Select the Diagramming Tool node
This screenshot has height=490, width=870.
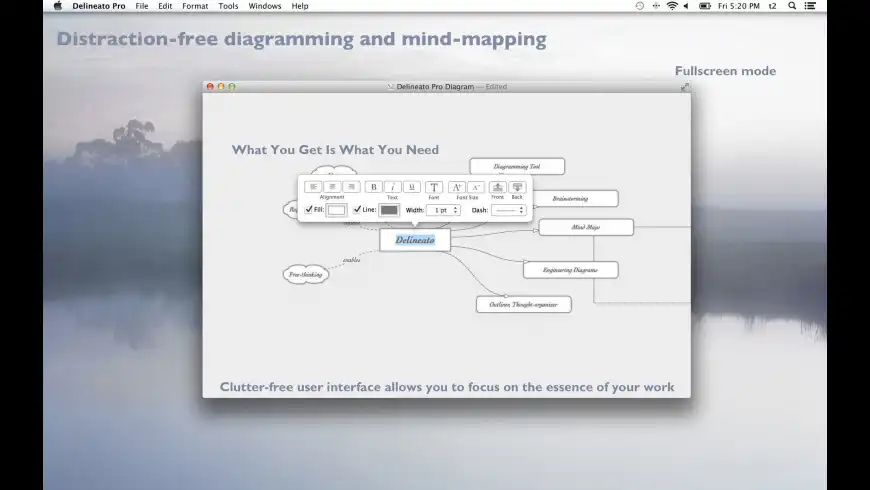(x=517, y=166)
